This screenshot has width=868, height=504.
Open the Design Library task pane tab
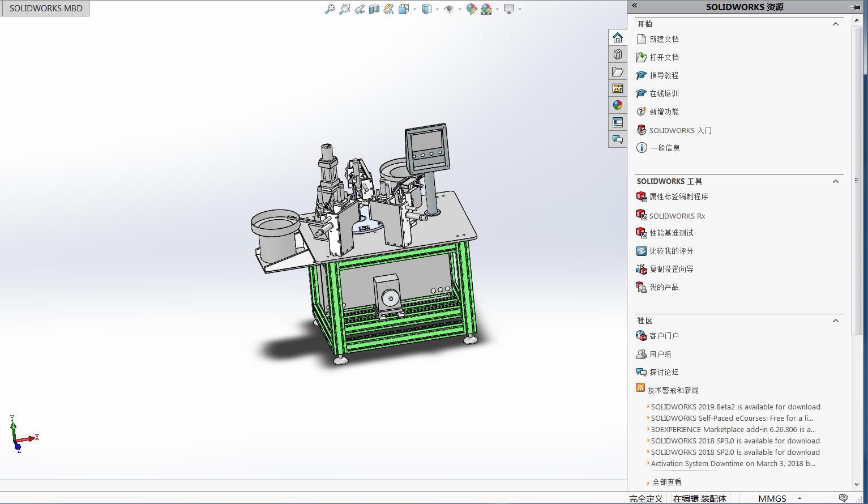tap(618, 54)
